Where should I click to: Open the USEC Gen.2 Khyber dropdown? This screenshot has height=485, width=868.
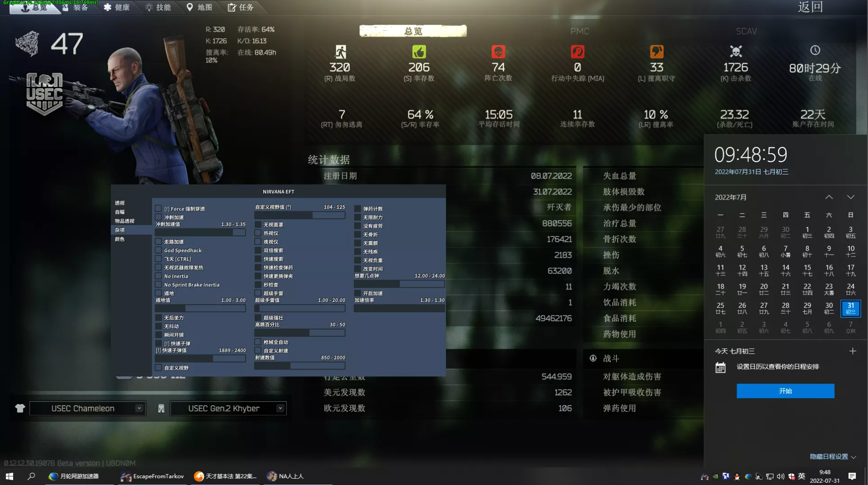point(227,408)
